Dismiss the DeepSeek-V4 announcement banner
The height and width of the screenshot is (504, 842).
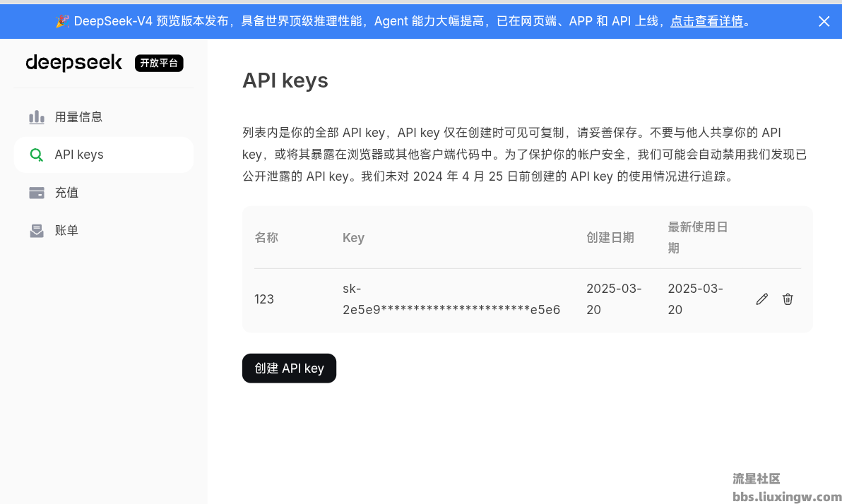point(824,21)
